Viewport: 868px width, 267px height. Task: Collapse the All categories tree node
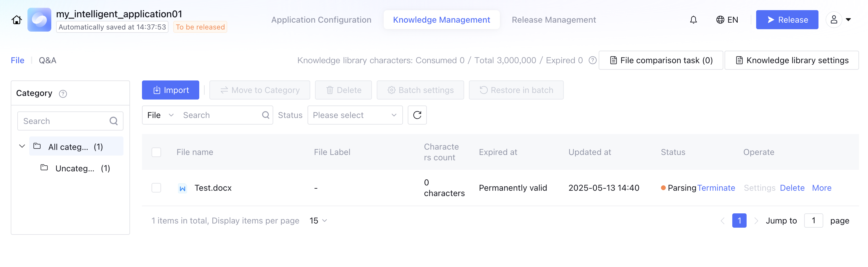point(22,146)
